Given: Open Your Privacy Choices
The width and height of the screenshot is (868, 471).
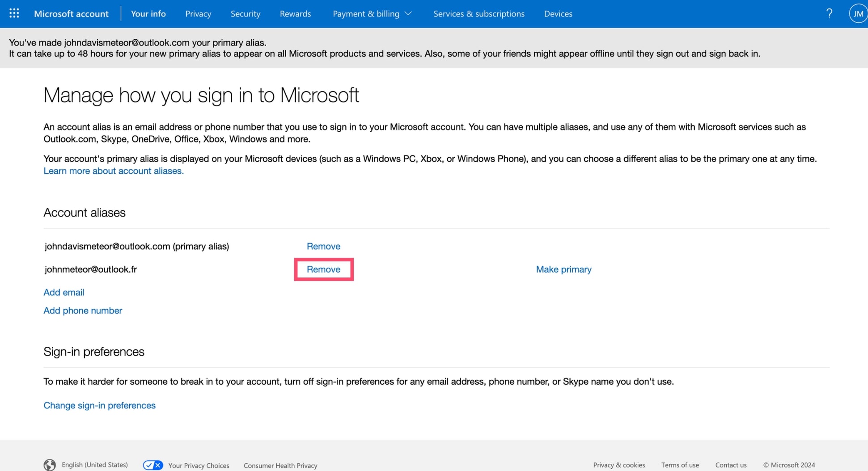Looking at the screenshot, I should [199, 465].
